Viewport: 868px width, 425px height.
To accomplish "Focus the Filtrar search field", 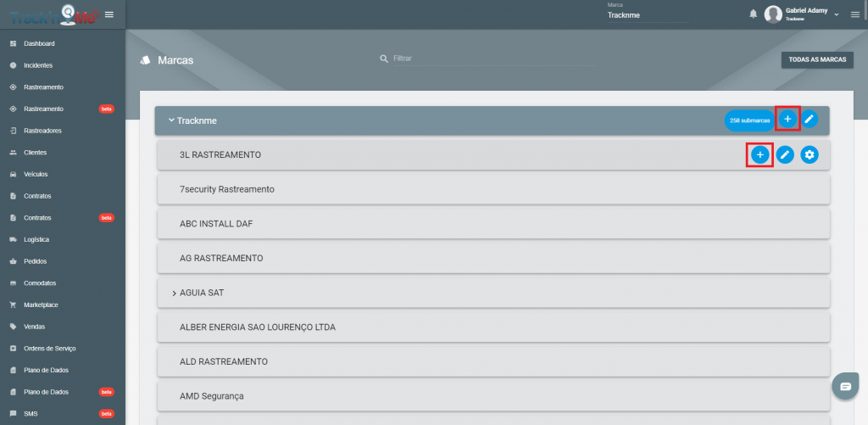I will point(494,59).
